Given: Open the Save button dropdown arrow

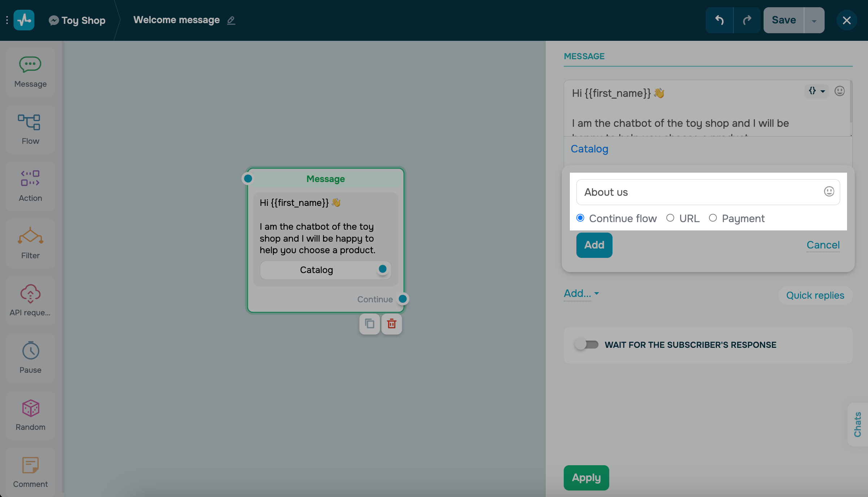Looking at the screenshot, I should (814, 20).
